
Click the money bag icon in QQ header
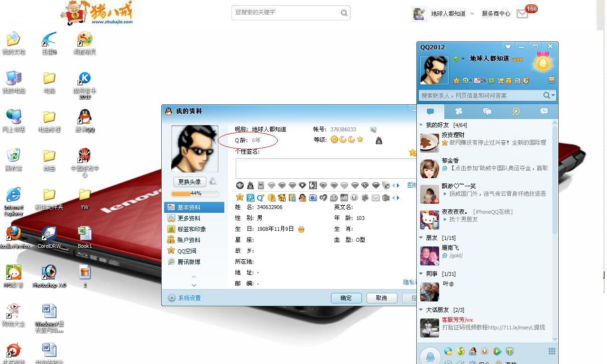point(509,81)
